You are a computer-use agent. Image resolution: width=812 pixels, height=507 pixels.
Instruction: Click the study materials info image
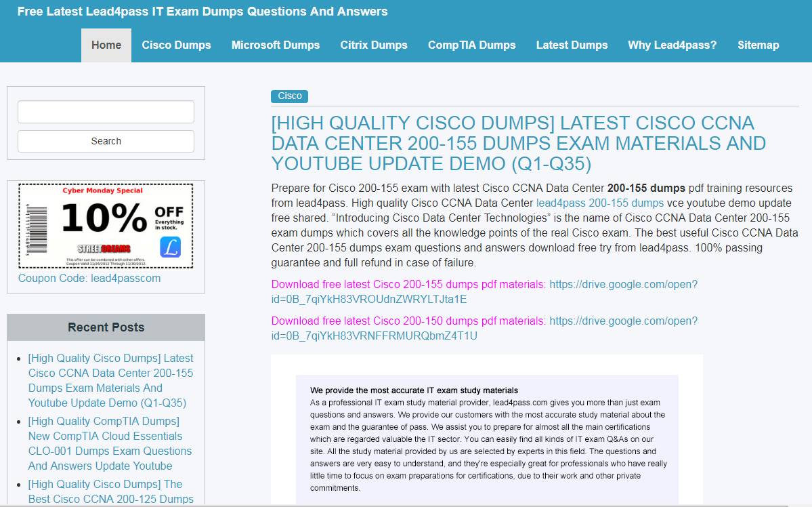487,430
